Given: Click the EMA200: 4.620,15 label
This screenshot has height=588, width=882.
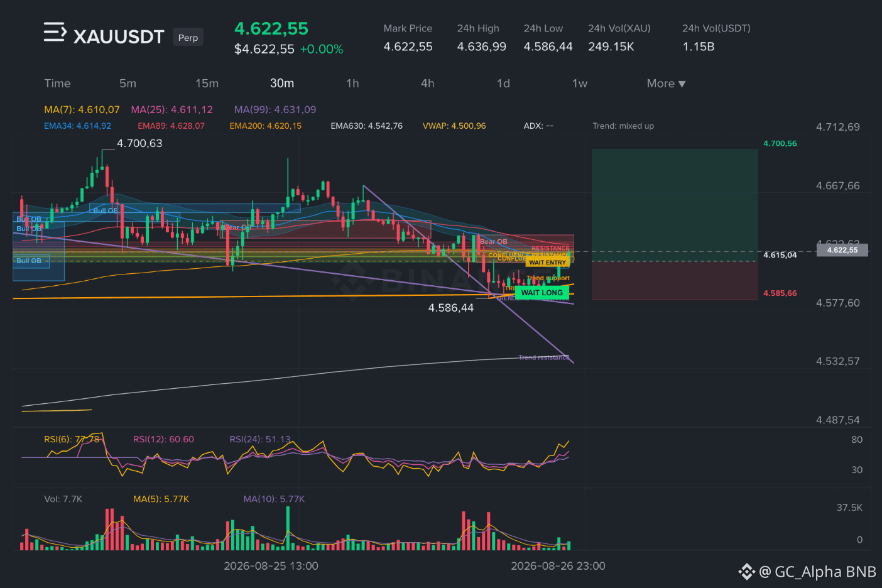Looking at the screenshot, I should point(265,126).
